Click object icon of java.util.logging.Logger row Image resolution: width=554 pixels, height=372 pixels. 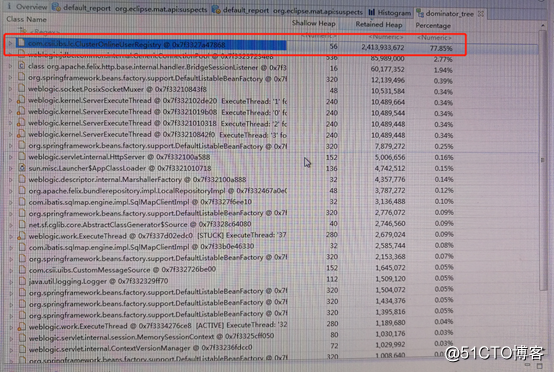pos(22,281)
